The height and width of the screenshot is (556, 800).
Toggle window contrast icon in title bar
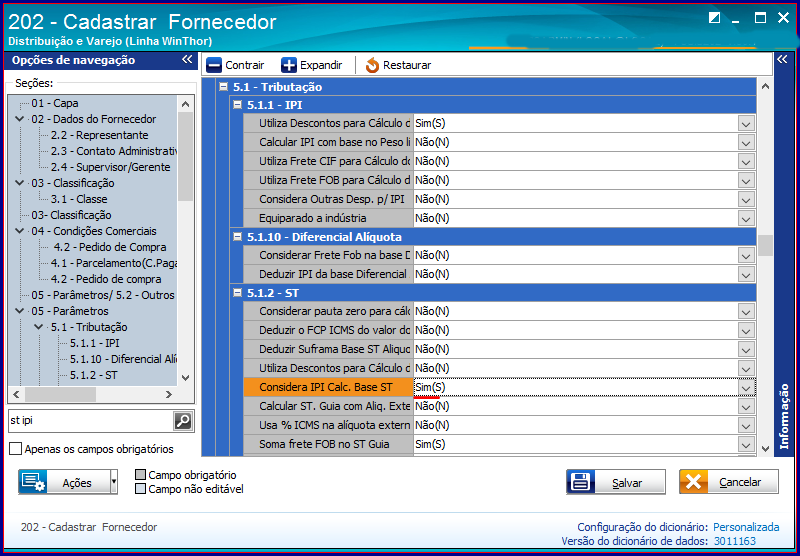tap(715, 18)
